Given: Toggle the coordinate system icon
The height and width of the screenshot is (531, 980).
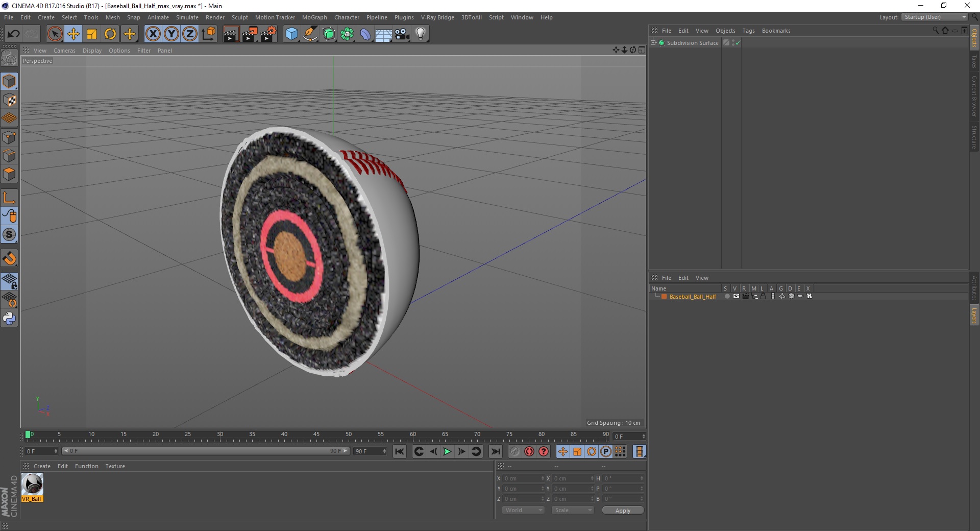Looking at the screenshot, I should [209, 34].
